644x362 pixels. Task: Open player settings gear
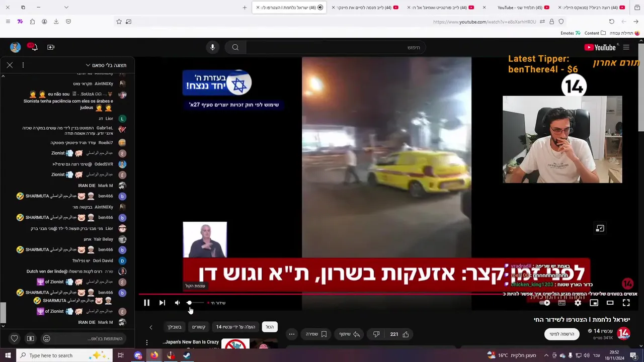(578, 303)
